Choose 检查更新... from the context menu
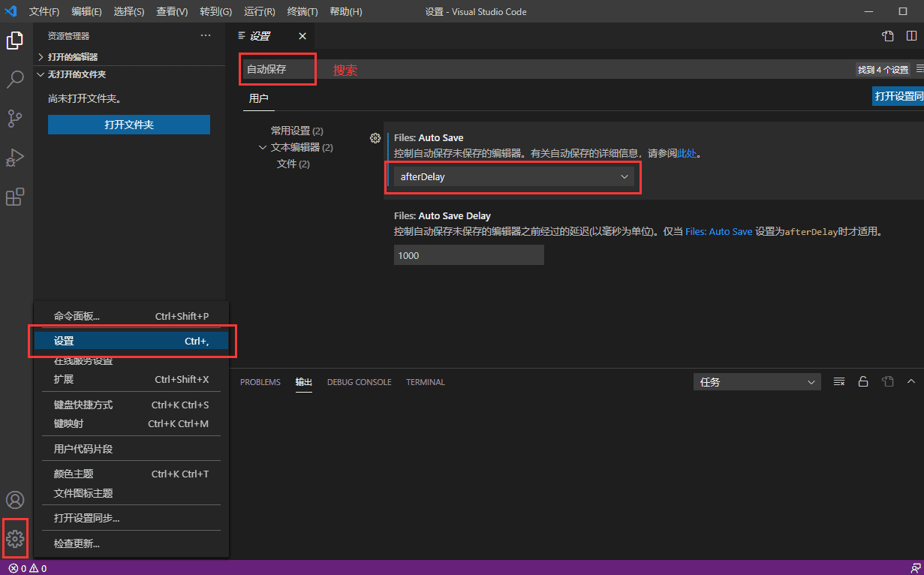The width and height of the screenshot is (924, 575). [131, 543]
